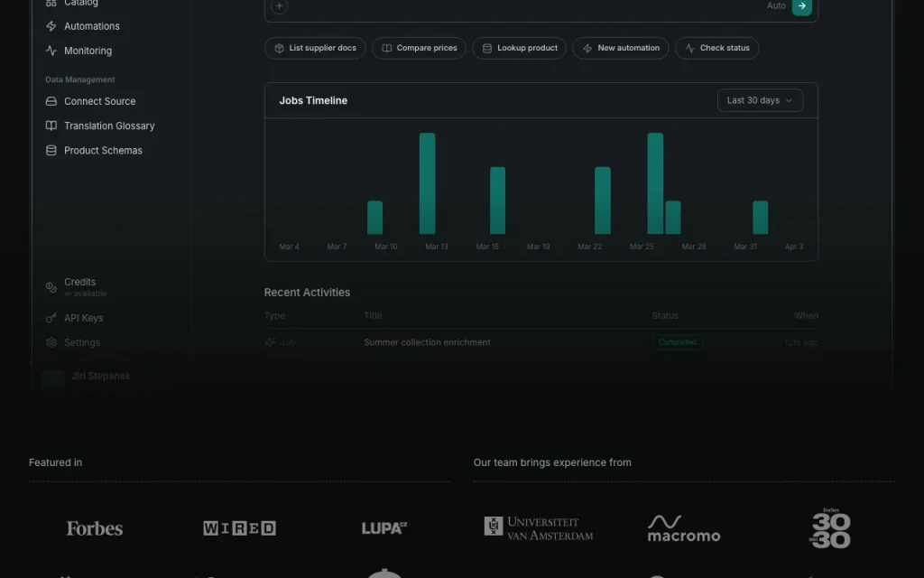924x578 pixels.
Task: Click the Featured in heading
Action: pos(55,462)
